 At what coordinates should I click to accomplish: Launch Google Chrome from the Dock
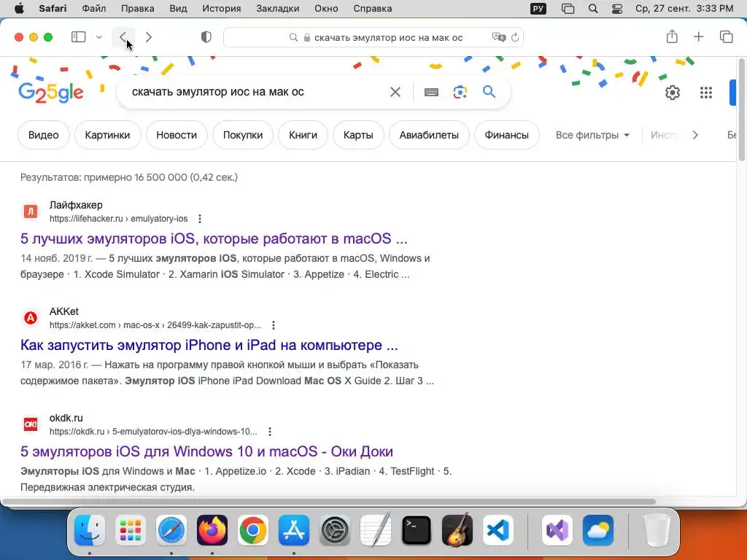(253, 530)
